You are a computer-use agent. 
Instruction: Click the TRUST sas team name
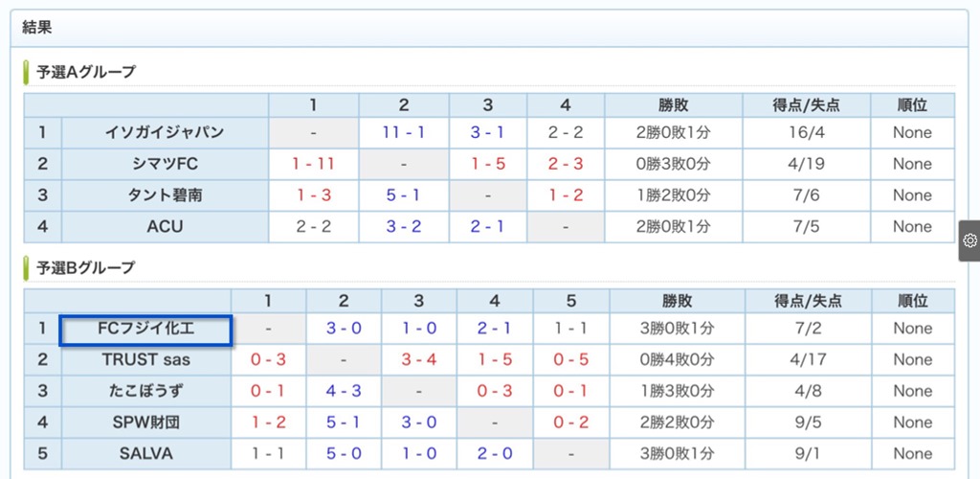[x=146, y=359]
